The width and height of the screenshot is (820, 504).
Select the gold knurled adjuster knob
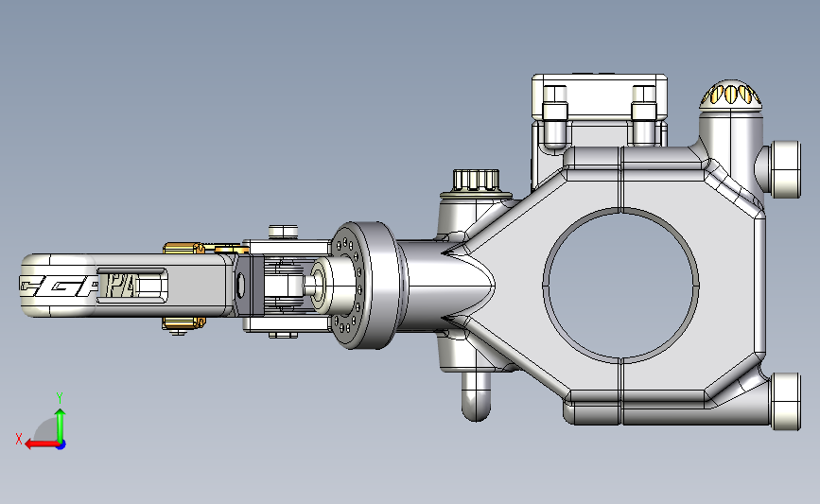pos(731,95)
